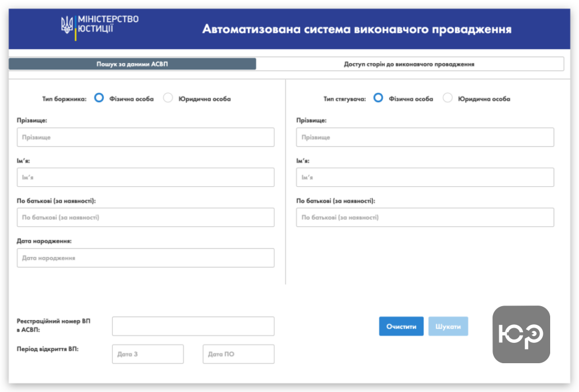This screenshot has height=392, width=579.
Task: Select Фізична особа for debtor type
Action: (x=99, y=98)
